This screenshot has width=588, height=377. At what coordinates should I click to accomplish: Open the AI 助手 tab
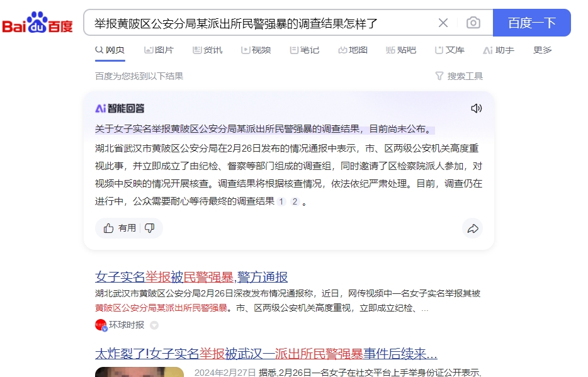(x=499, y=50)
